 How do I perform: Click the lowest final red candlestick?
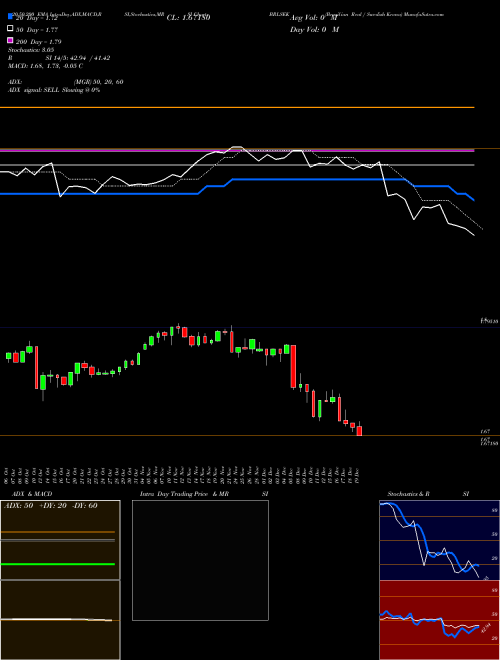click(359, 430)
